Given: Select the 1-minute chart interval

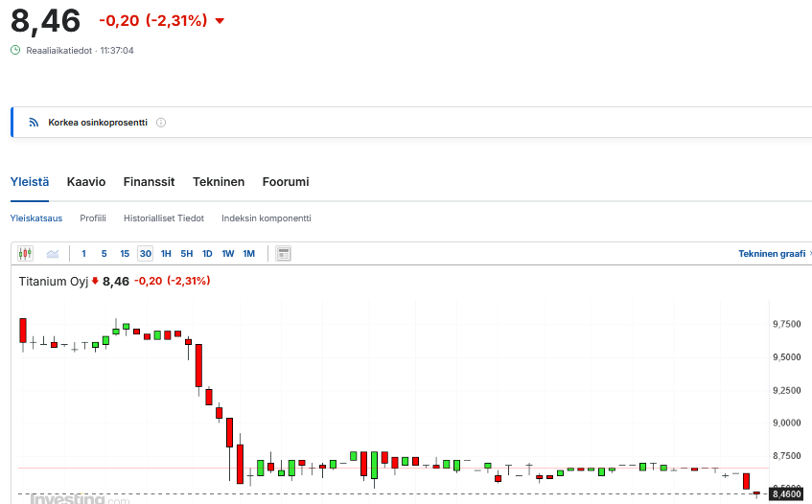Looking at the screenshot, I should tap(83, 254).
